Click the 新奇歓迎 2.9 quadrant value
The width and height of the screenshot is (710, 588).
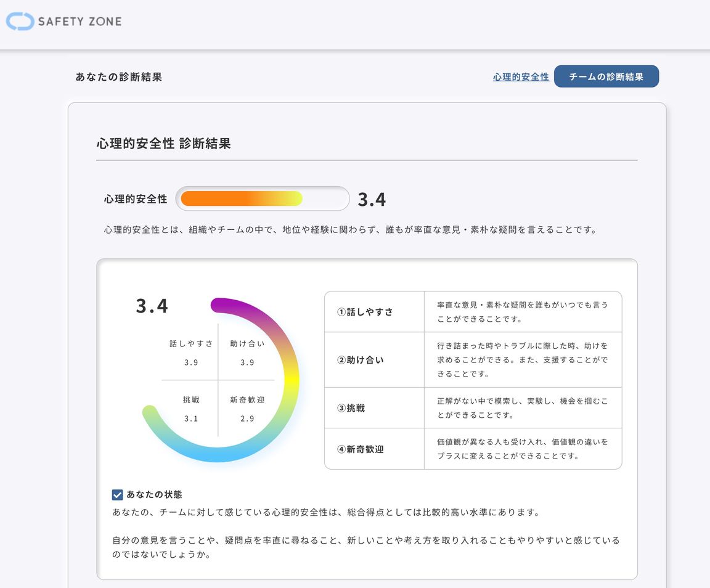pos(247,419)
